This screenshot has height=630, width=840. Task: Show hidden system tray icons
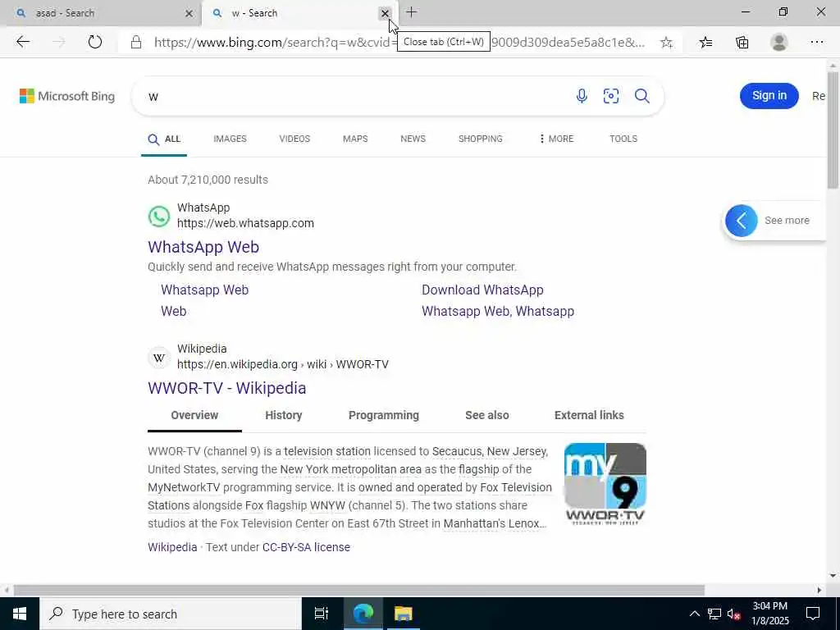click(x=694, y=614)
